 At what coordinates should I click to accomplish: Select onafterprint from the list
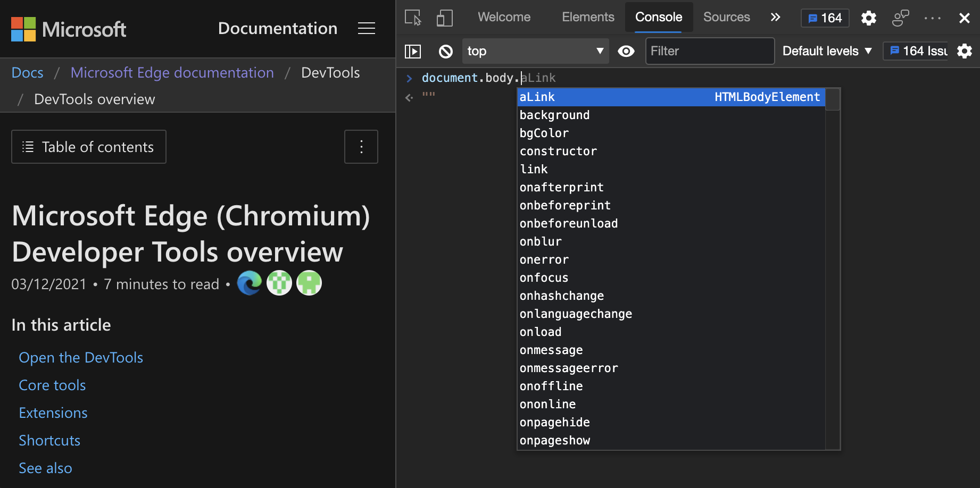pos(671,187)
